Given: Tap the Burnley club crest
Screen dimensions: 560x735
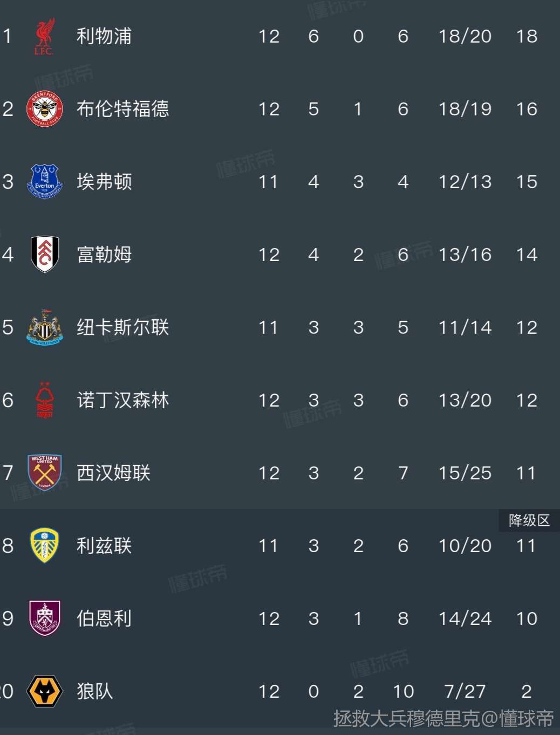Looking at the screenshot, I should point(44,619).
